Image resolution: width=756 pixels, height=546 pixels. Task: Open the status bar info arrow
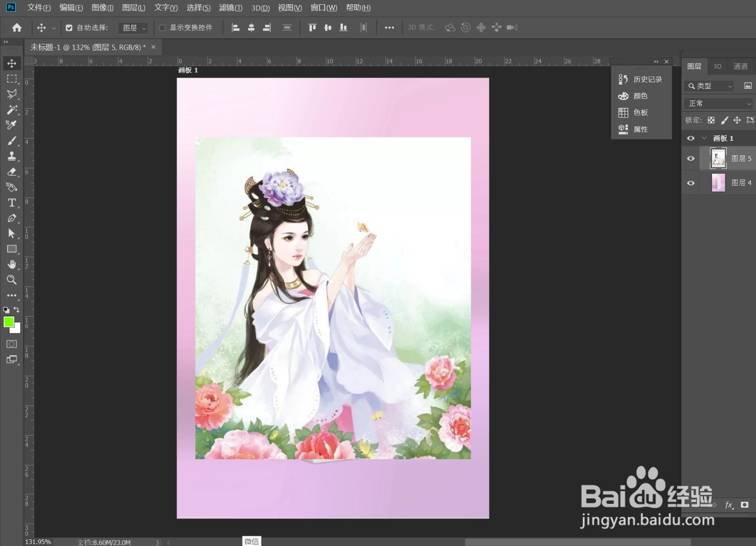point(157,542)
